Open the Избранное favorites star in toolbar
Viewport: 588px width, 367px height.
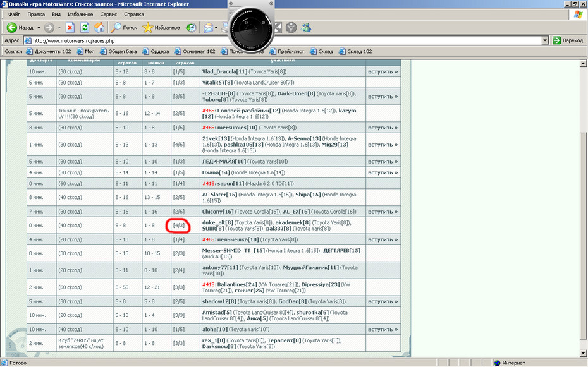coord(161,27)
